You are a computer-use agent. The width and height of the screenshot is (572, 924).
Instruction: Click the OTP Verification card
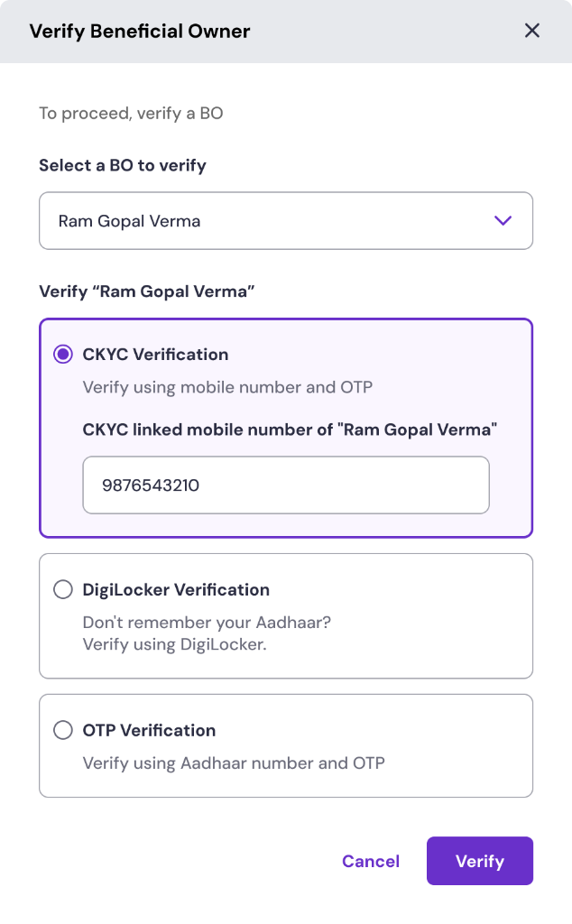[x=286, y=745]
